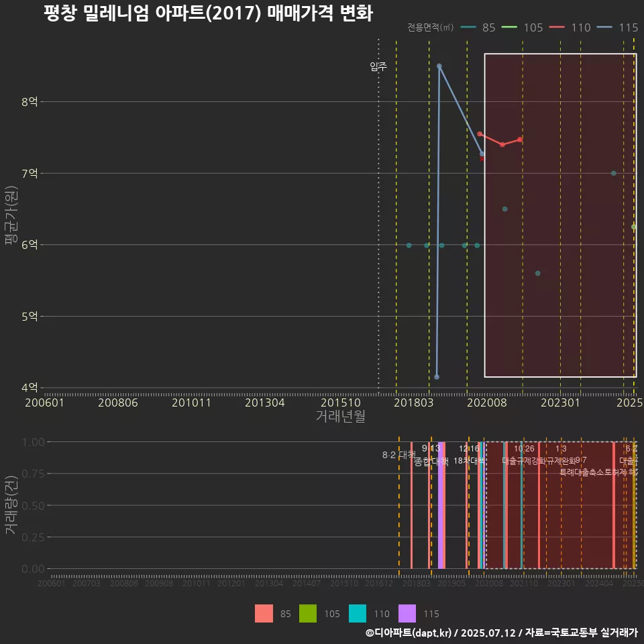
Task: Click the '6억' y-axis label
Action: 30,245
